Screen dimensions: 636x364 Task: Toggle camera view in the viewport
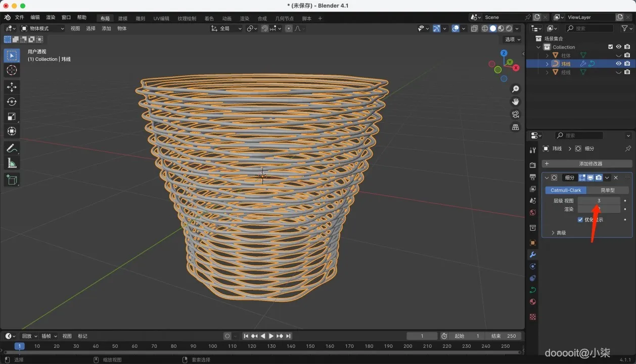pos(516,114)
